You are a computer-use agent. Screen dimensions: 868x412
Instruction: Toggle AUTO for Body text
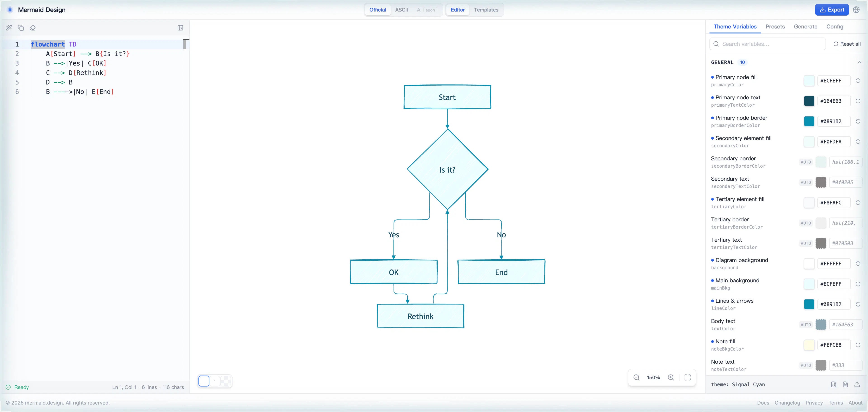click(x=806, y=325)
